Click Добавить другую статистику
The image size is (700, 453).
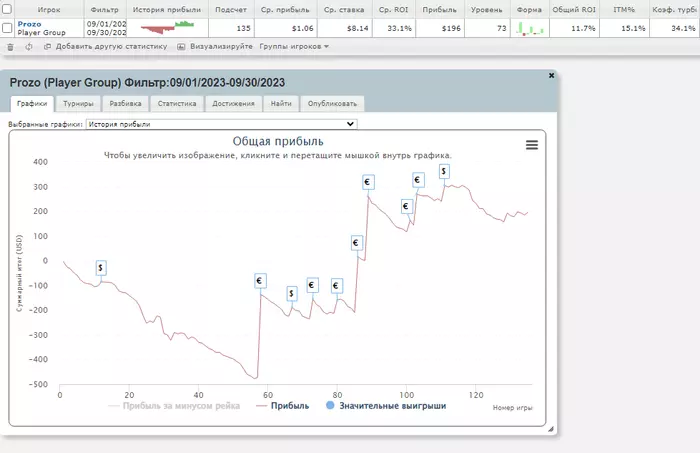pyautogui.click(x=111, y=46)
